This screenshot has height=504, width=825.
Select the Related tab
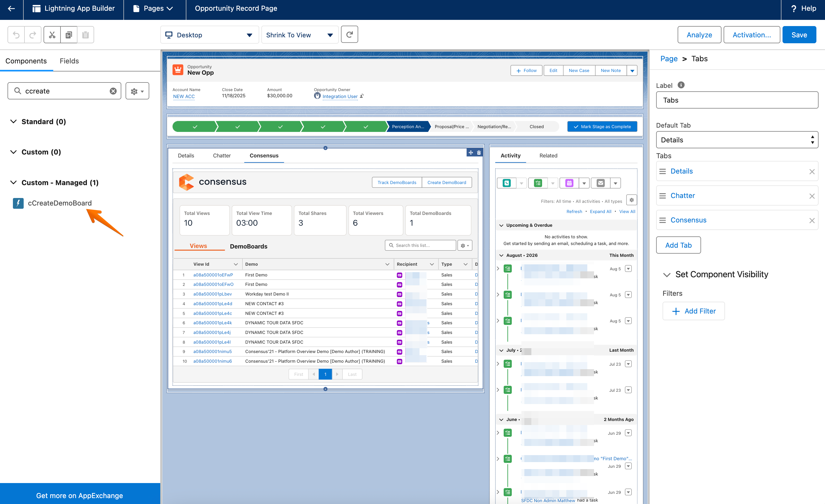click(x=548, y=156)
